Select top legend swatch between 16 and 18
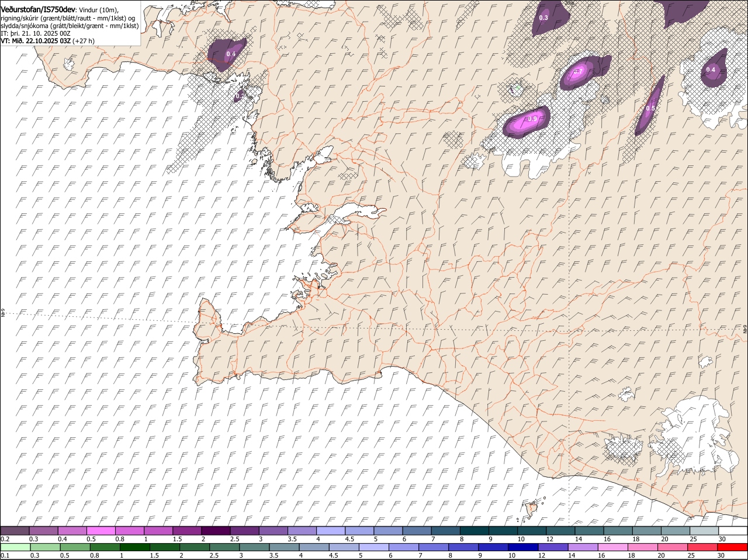This screenshot has width=748, height=560. (619, 531)
